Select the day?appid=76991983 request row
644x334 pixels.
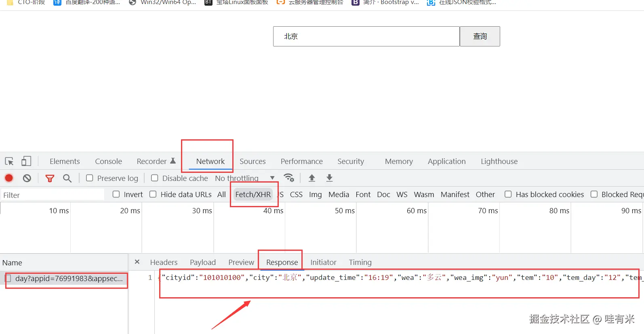point(64,278)
